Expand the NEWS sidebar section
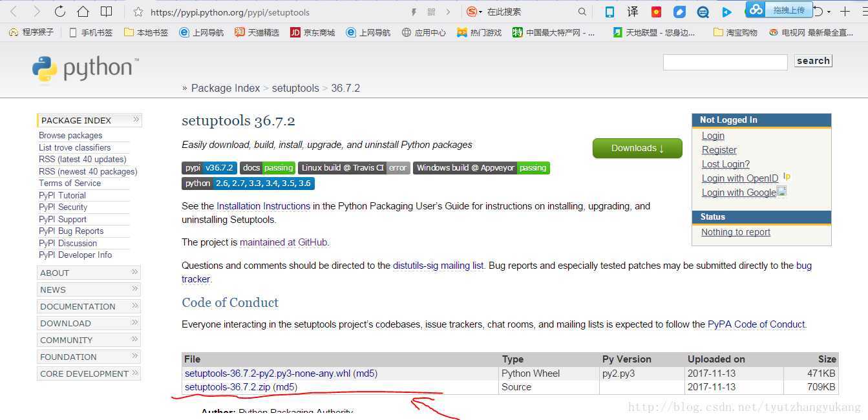 pos(89,289)
